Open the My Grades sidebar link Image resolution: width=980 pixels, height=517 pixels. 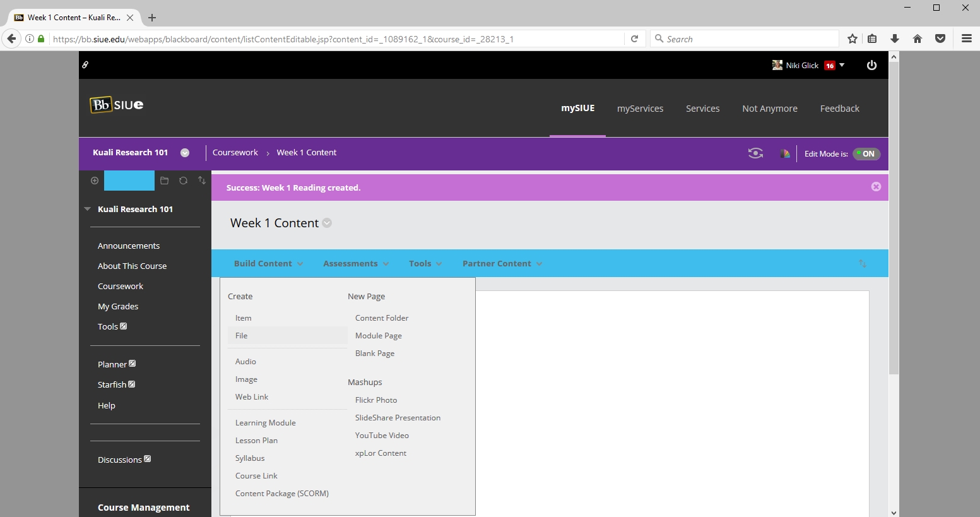(118, 307)
